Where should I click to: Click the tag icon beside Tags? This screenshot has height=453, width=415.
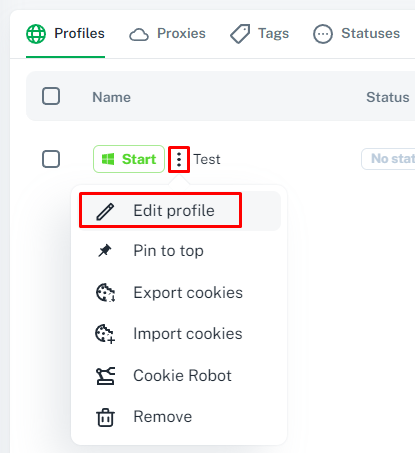[x=240, y=34]
